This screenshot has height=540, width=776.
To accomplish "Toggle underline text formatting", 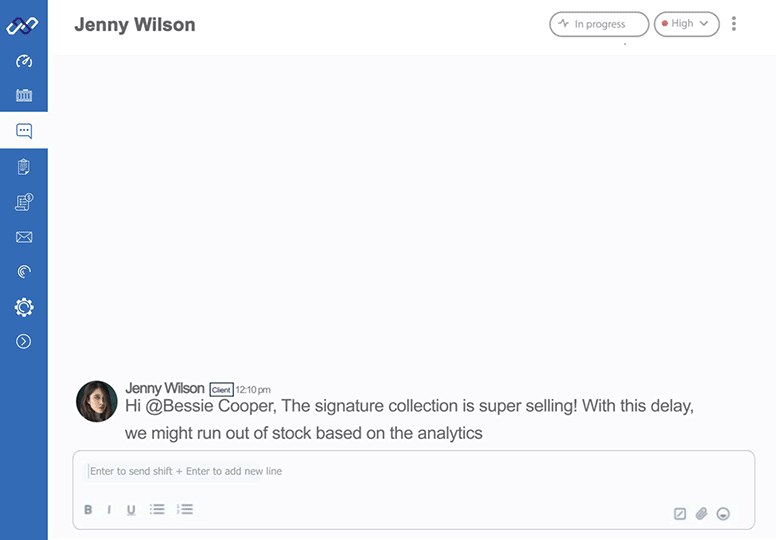I will pos(131,510).
